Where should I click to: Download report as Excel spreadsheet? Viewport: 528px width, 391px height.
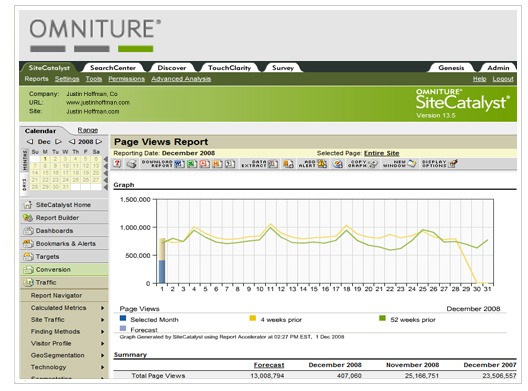click(x=192, y=164)
